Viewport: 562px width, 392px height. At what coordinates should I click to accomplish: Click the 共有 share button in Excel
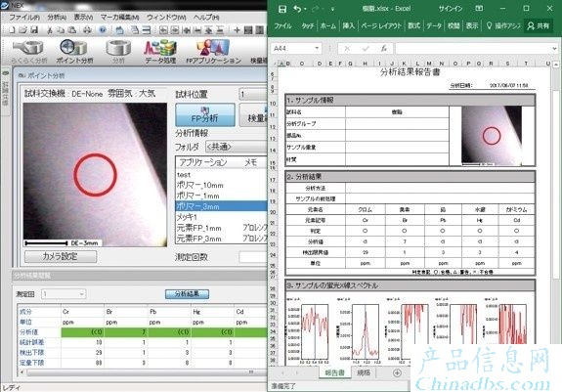coord(539,25)
